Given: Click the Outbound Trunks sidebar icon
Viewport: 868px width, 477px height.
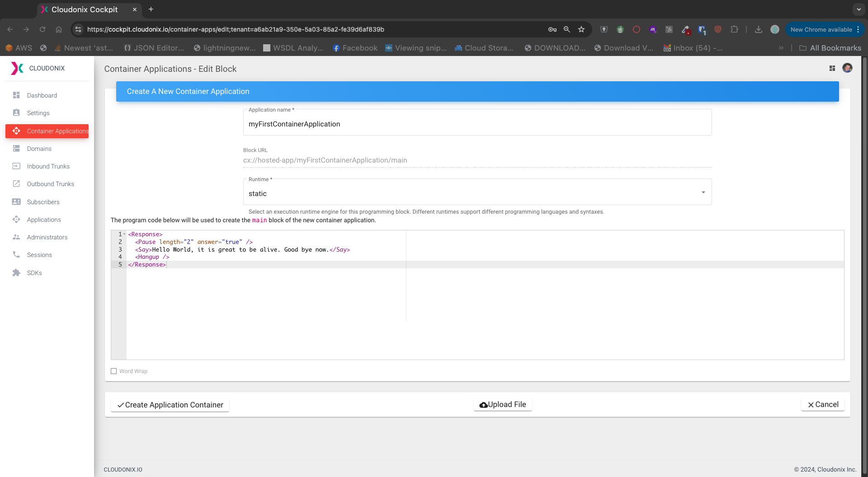Looking at the screenshot, I should tap(16, 184).
